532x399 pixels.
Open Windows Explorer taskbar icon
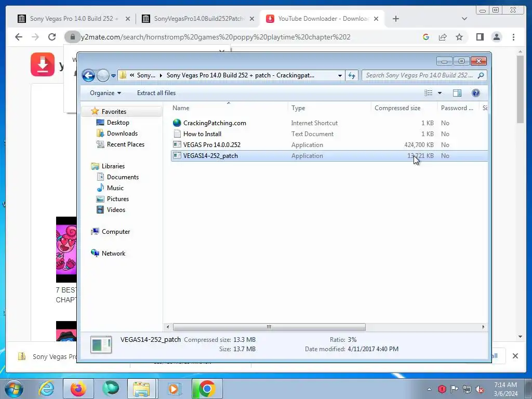click(142, 389)
